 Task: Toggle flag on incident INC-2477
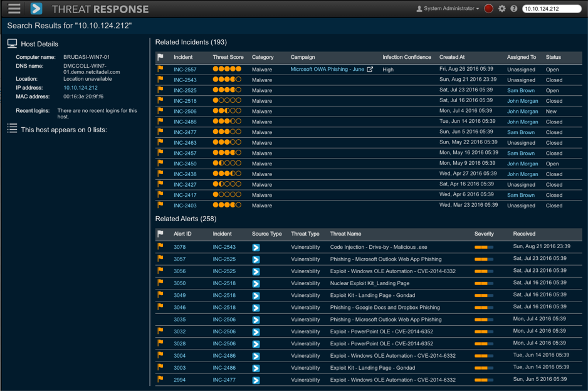160,132
